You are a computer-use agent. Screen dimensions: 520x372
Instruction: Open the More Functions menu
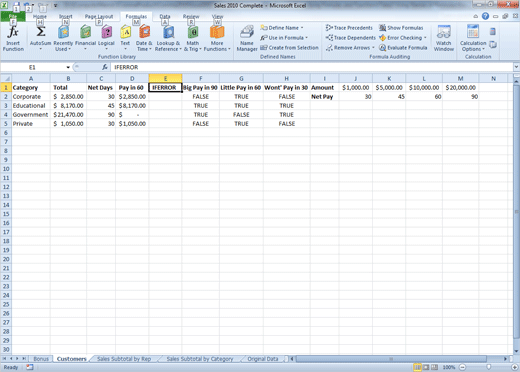pos(217,39)
